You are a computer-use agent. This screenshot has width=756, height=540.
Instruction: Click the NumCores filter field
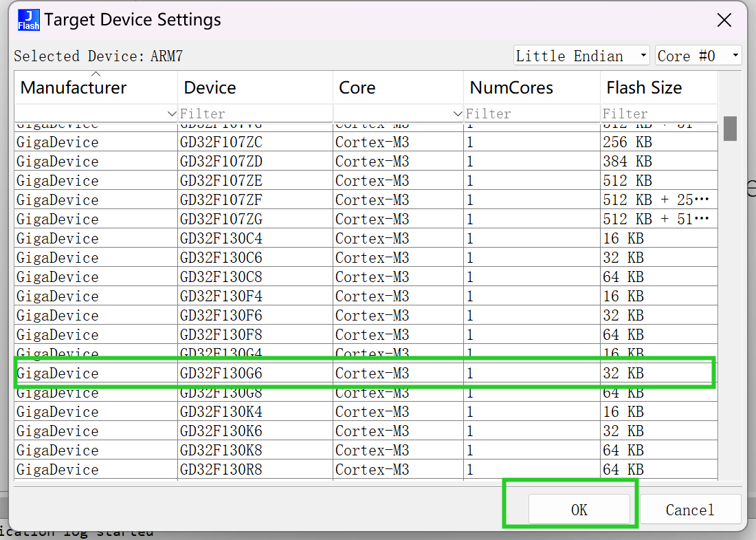[531, 114]
